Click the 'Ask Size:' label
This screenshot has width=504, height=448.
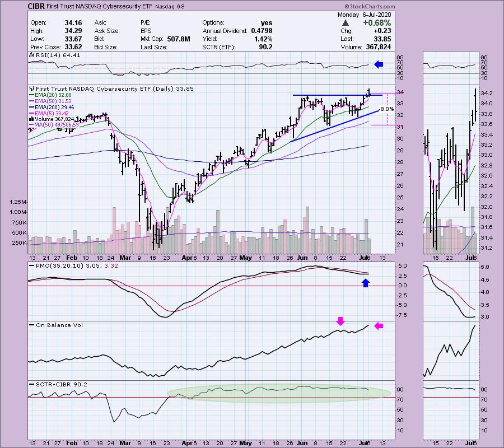[107, 31]
